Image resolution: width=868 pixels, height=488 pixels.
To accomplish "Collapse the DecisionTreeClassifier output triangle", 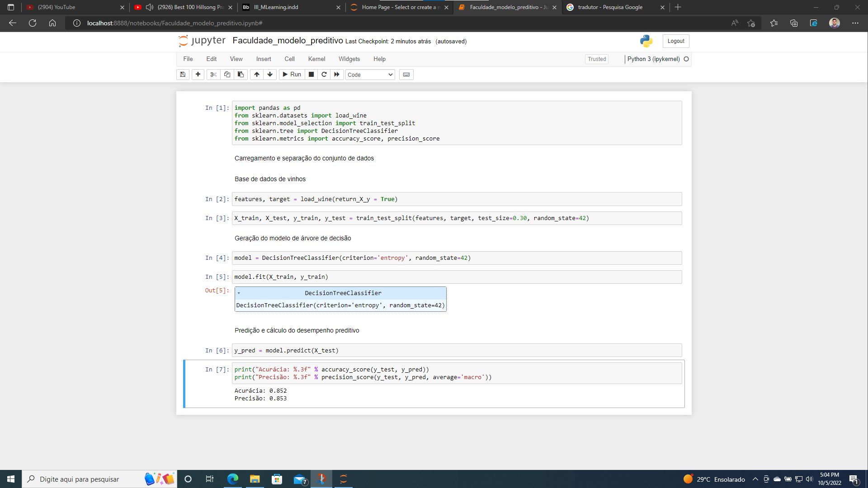I will click(x=239, y=293).
